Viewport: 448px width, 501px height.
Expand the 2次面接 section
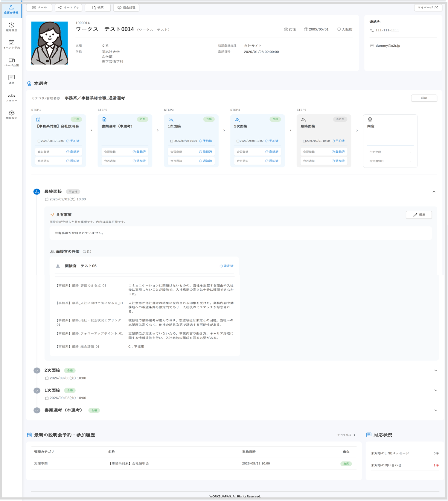click(435, 371)
